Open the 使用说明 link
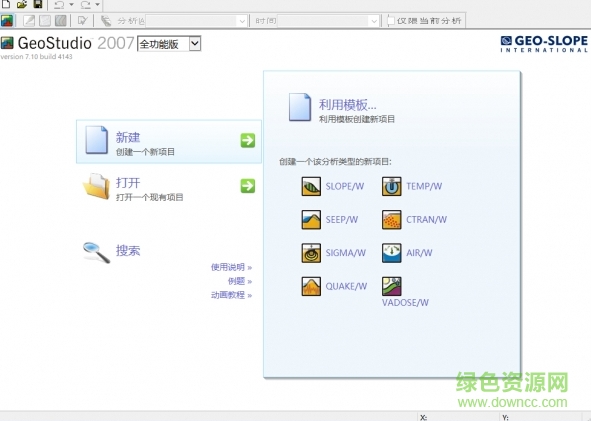 pyautogui.click(x=231, y=267)
